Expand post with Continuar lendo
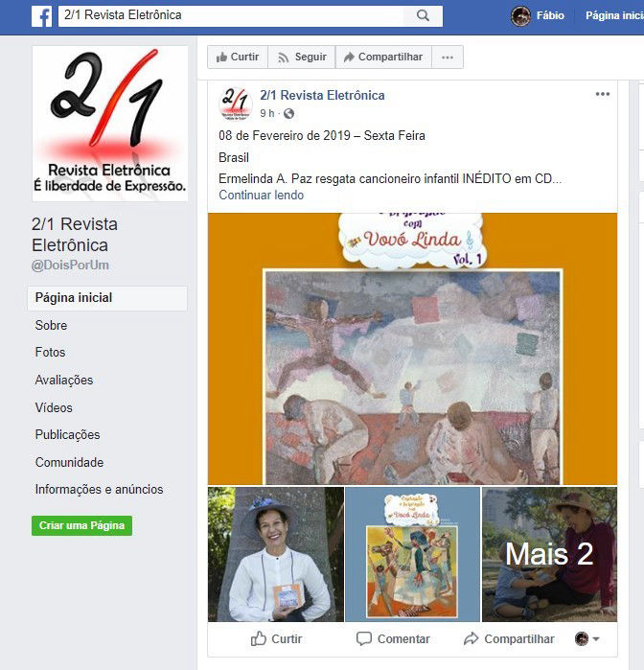The width and height of the screenshot is (644, 670). (x=261, y=196)
